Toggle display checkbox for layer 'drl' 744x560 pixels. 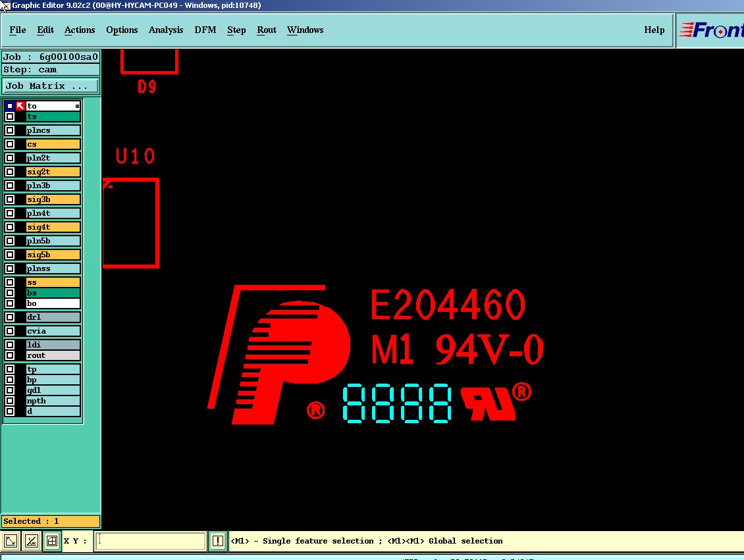point(9,317)
